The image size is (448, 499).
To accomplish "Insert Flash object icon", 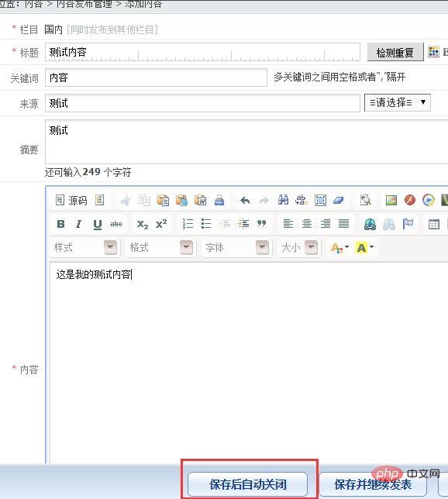I will [410, 200].
